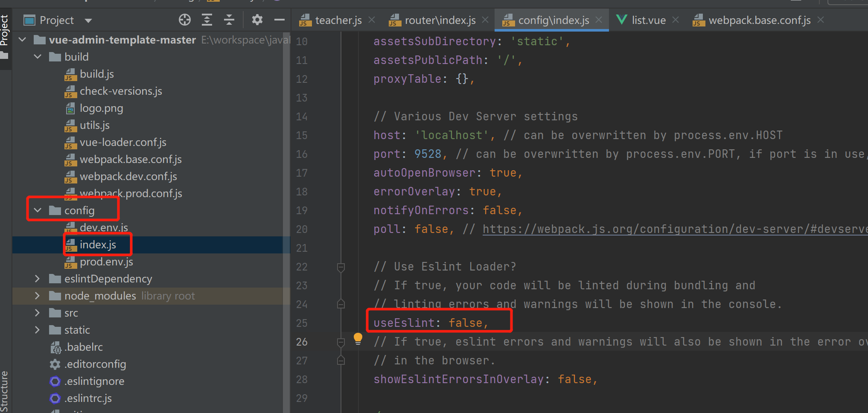
Task: Select the .eslintignore file
Action: tap(94, 381)
